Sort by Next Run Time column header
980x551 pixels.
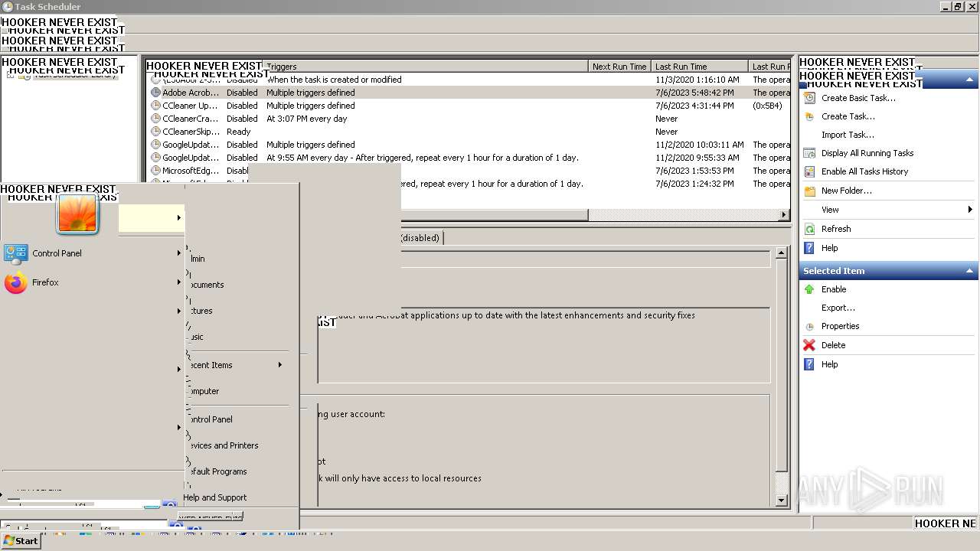(x=619, y=67)
